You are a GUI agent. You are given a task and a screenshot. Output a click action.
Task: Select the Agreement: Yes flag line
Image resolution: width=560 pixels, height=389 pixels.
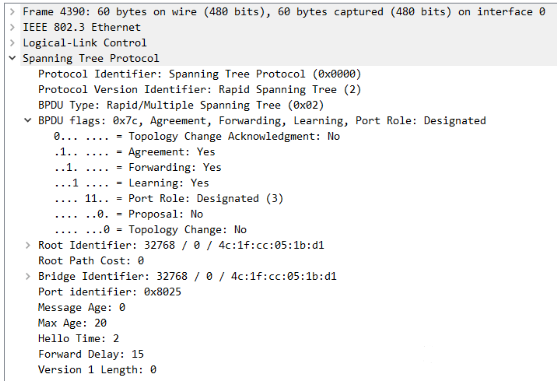point(135,152)
